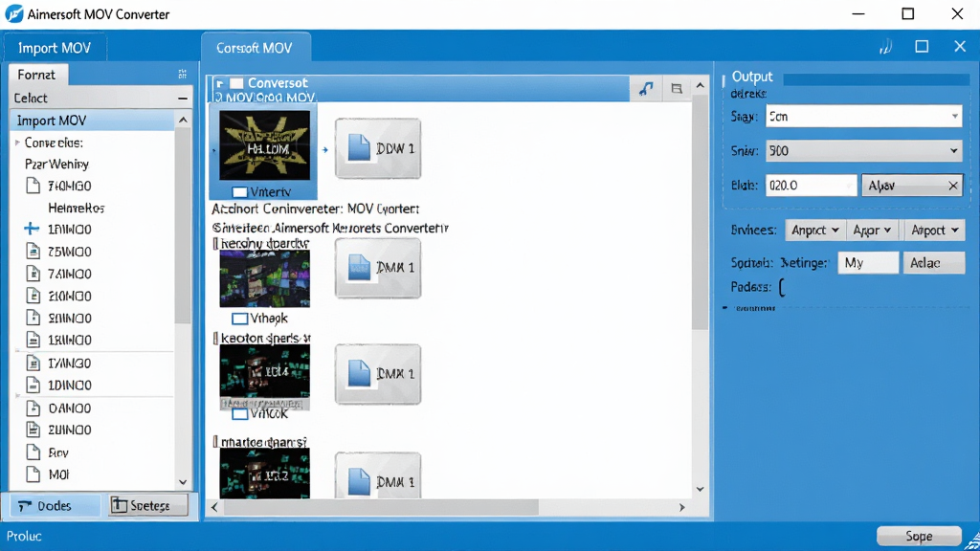Toggle the checkbox beside Conversot header
This screenshot has height=551, width=980.
pos(236,83)
